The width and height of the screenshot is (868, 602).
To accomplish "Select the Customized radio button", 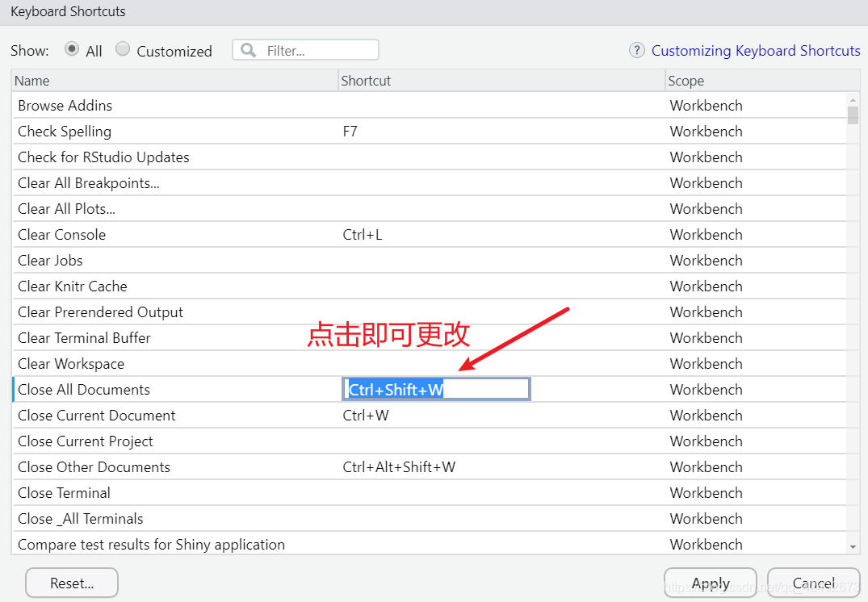I will tap(123, 49).
